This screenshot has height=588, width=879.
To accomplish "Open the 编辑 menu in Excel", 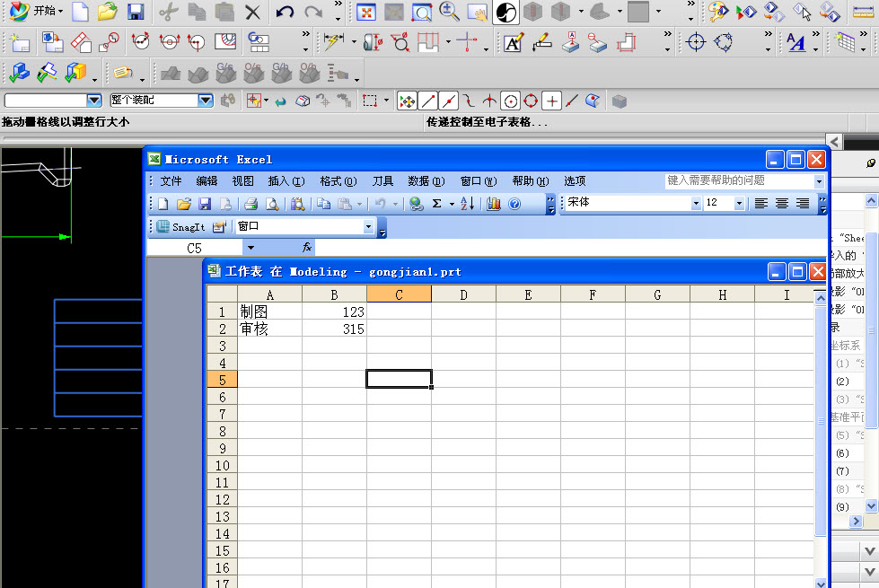I will (207, 181).
